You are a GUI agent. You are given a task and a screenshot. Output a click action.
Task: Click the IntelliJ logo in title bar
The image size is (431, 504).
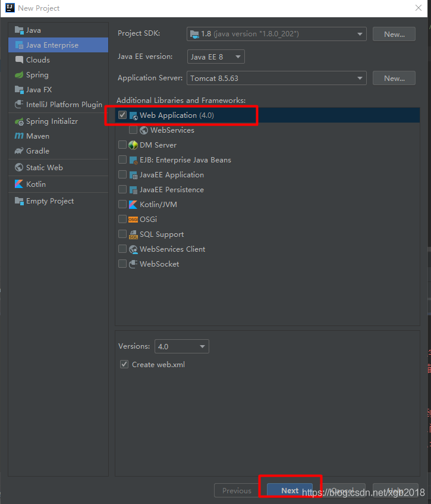(x=10, y=8)
